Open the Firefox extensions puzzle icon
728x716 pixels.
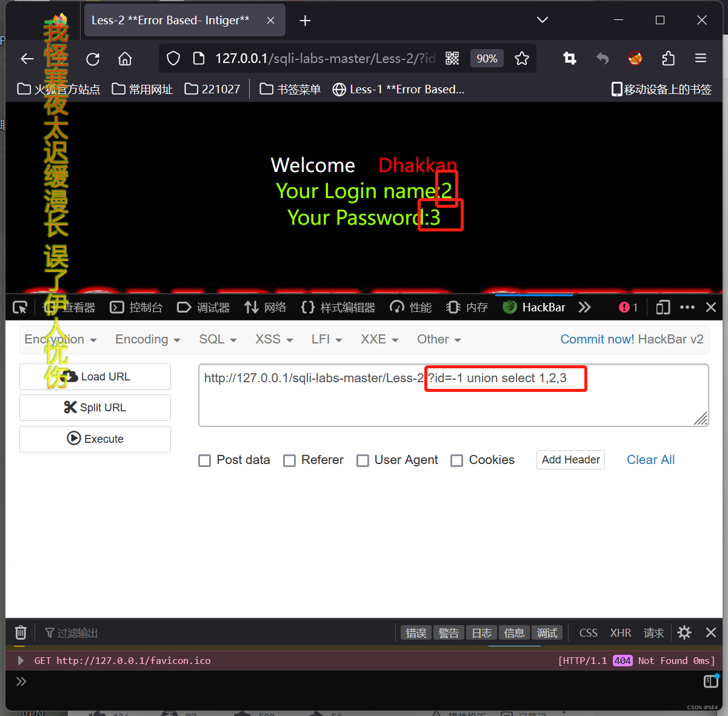pos(668,58)
